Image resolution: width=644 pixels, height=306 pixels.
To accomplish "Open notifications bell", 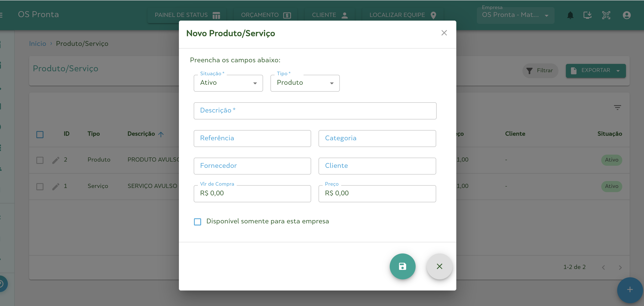I will [570, 15].
